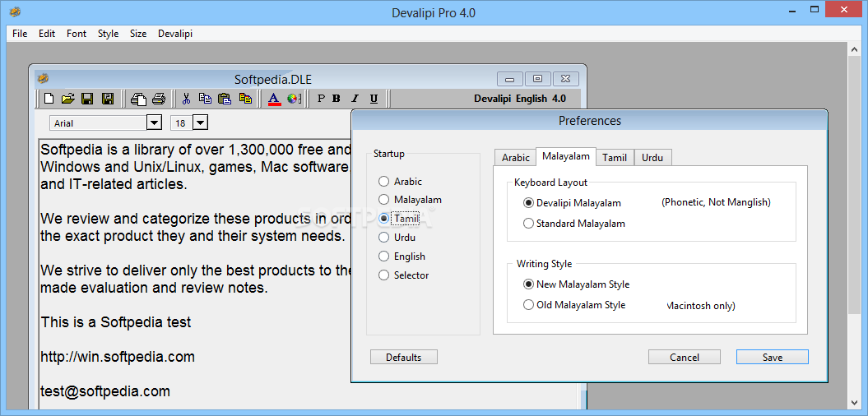Viewport: 868px width, 416px height.
Task: Open the Style menu
Action: [x=108, y=34]
